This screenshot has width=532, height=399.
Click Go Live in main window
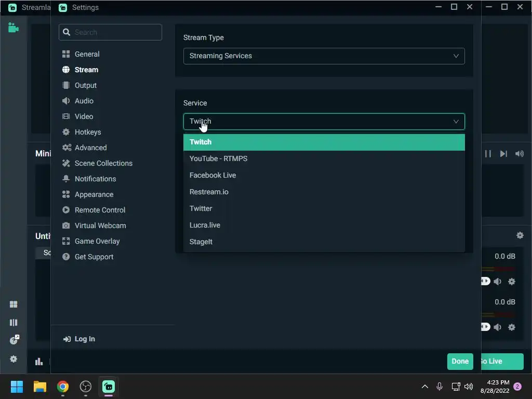[x=502, y=362]
